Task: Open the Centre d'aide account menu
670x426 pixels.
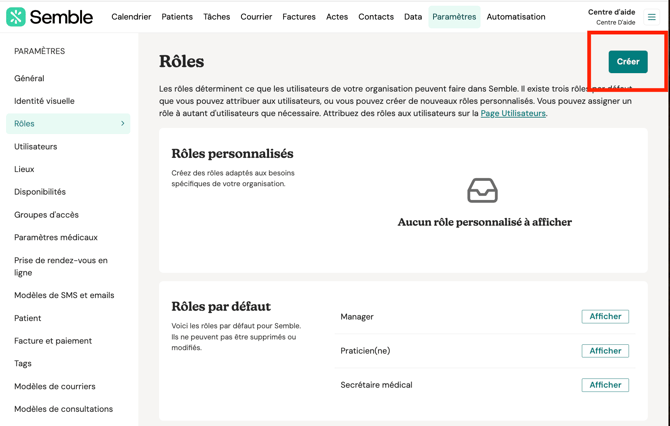Action: [611, 17]
